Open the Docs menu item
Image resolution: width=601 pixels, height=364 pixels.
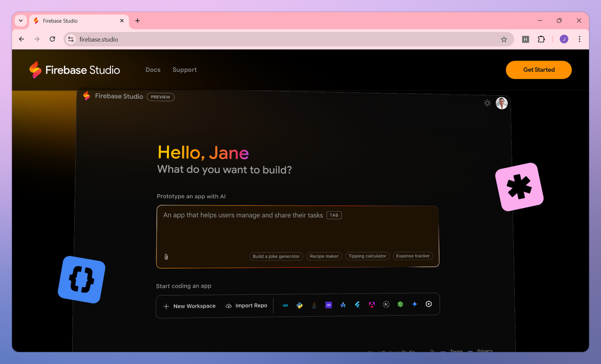tap(153, 70)
